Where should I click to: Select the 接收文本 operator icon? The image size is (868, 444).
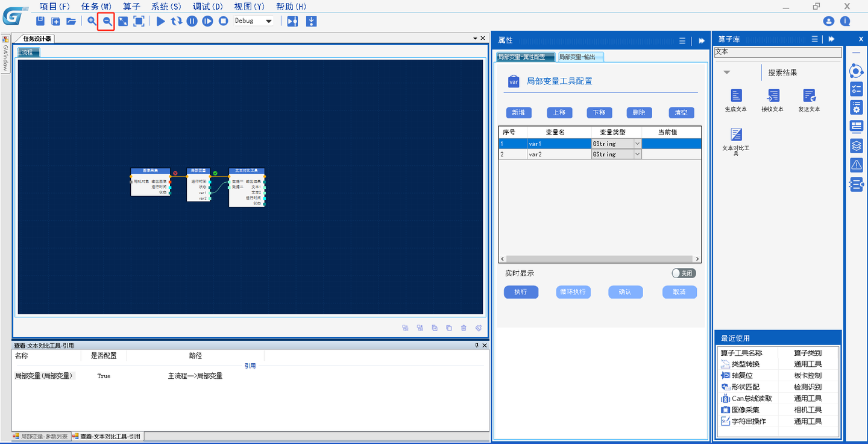point(773,95)
